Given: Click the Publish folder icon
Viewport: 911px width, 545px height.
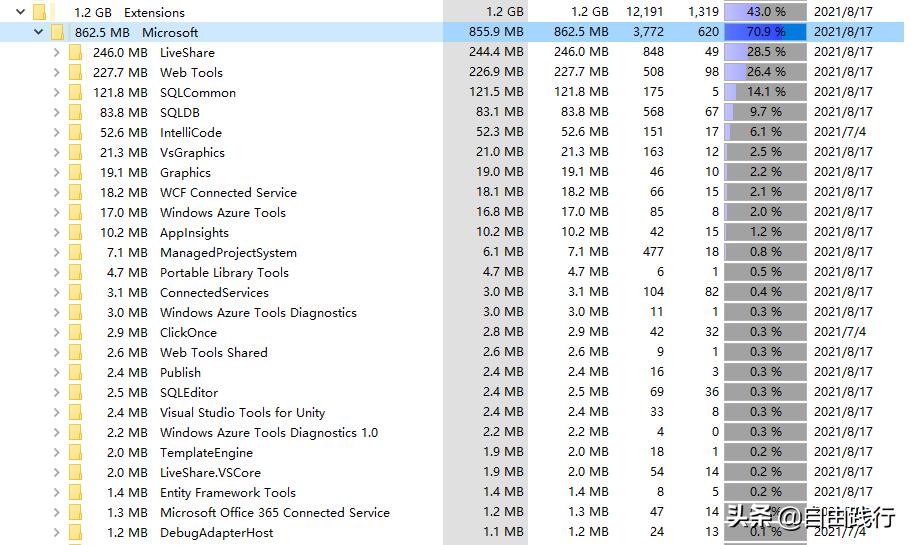Looking at the screenshot, I should 75,372.
